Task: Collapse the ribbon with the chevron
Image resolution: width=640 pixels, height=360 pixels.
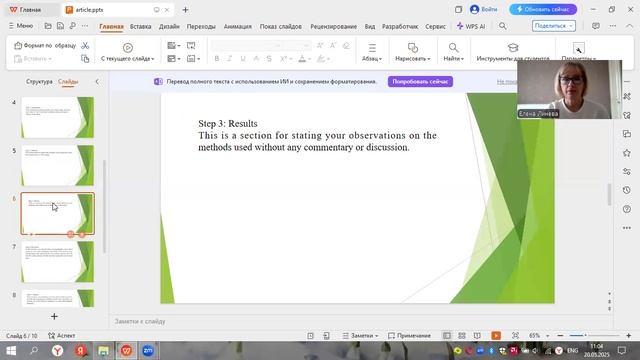Action: (x=629, y=26)
